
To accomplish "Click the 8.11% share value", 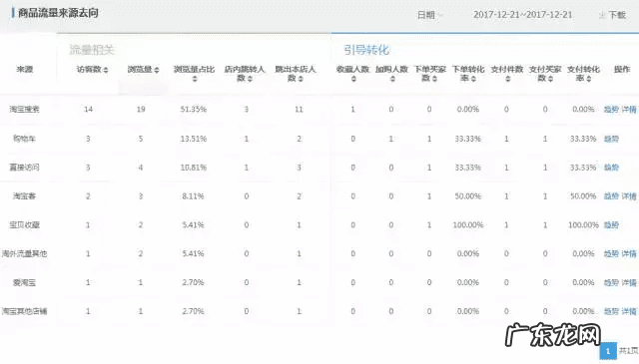I will click(193, 196).
